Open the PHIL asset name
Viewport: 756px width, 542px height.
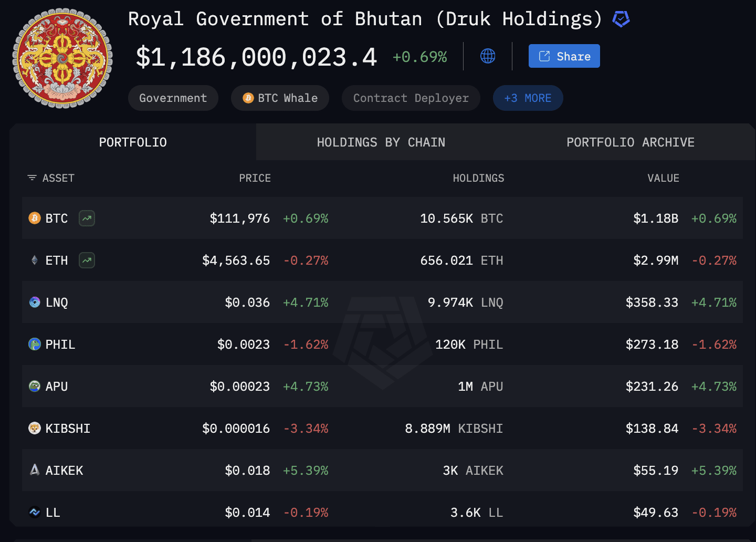point(60,345)
